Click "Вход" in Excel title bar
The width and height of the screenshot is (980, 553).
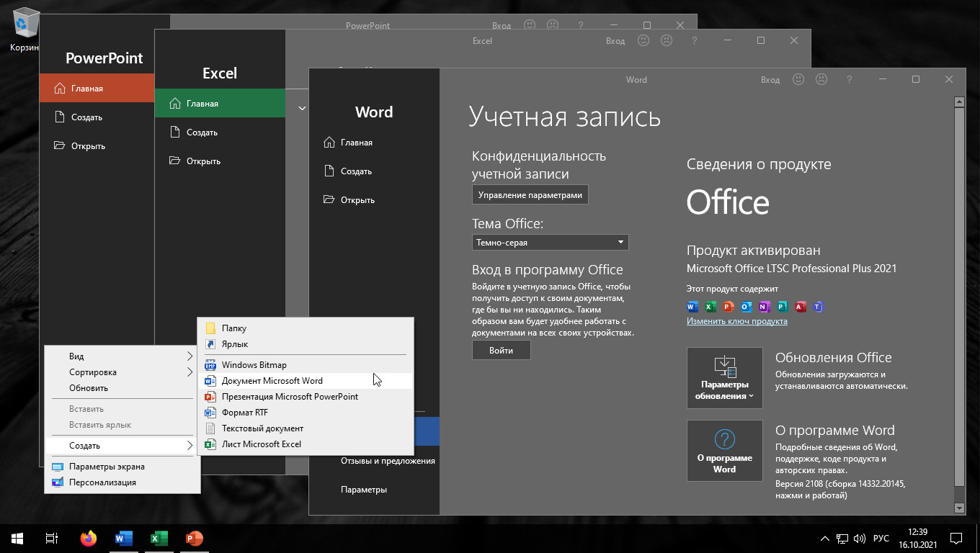(x=615, y=41)
